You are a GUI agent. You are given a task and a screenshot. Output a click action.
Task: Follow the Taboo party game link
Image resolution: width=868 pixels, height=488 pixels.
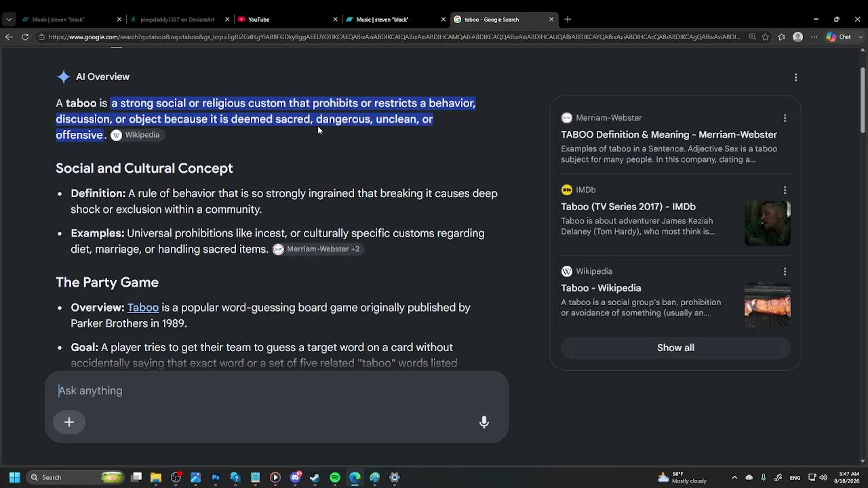142,308
